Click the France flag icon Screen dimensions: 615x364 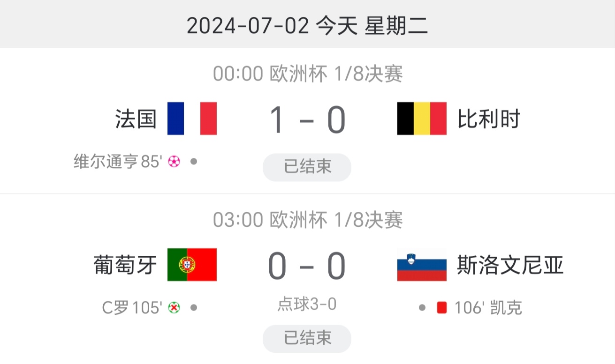click(192, 119)
